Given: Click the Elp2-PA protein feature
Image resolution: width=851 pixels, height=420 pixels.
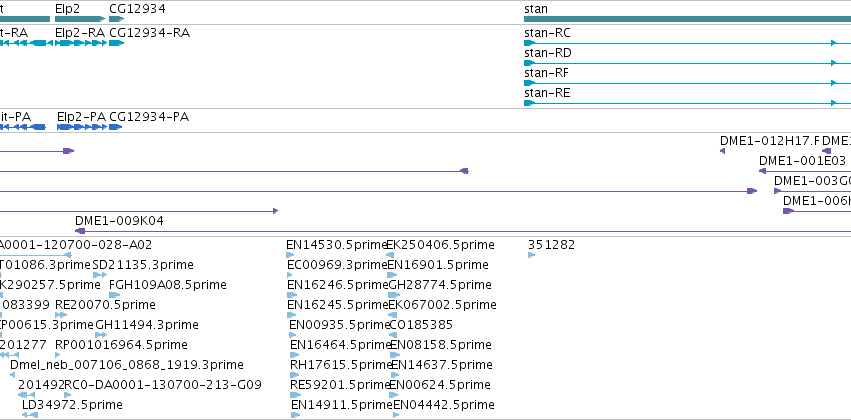Looking at the screenshot, I should point(82,127).
